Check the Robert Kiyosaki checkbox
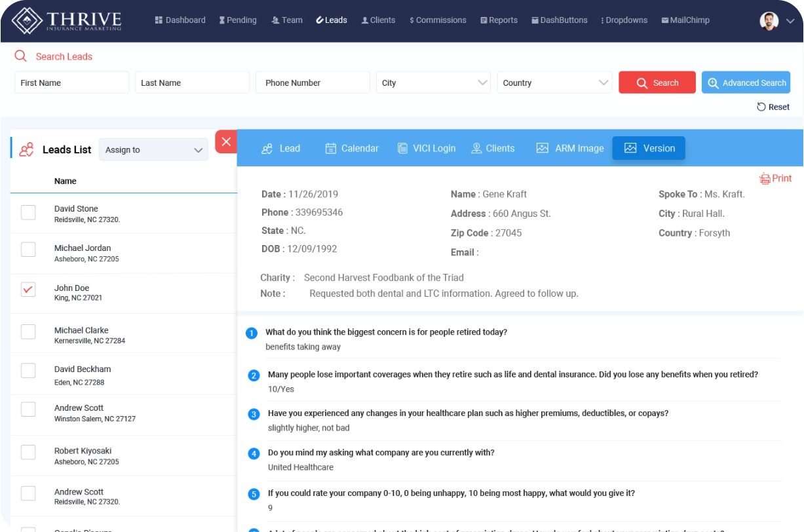The image size is (804, 532). (28, 452)
